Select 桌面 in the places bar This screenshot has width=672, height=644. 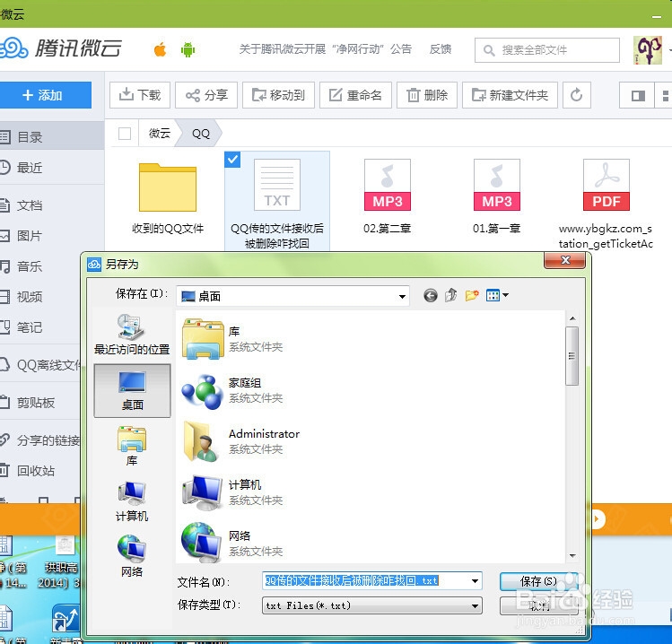[x=132, y=391]
